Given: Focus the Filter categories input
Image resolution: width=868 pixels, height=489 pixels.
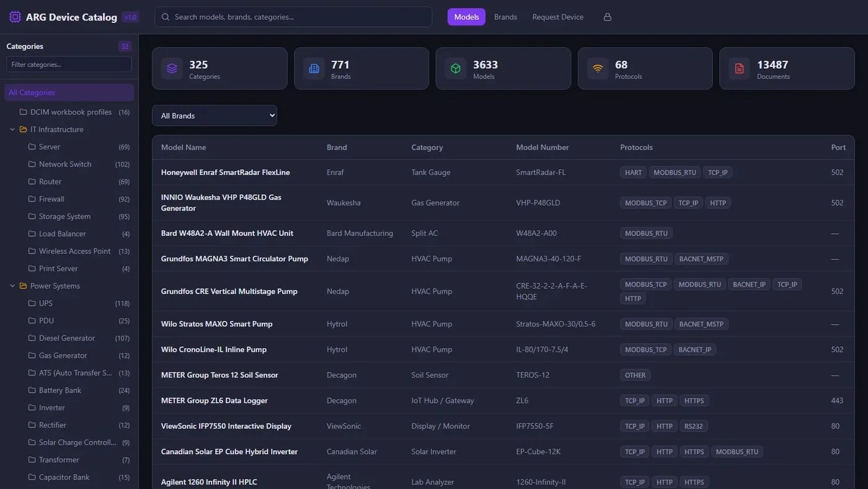Looking at the screenshot, I should 69,65.
